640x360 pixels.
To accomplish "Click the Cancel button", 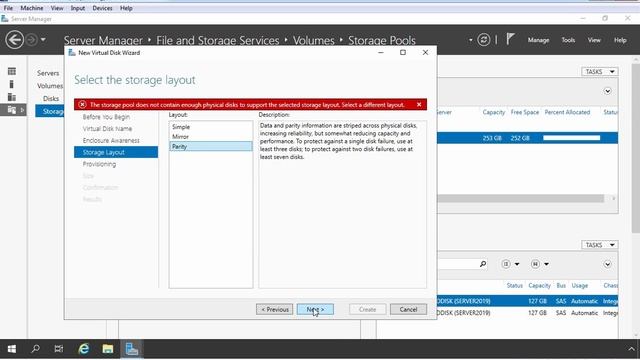I will [408, 309].
